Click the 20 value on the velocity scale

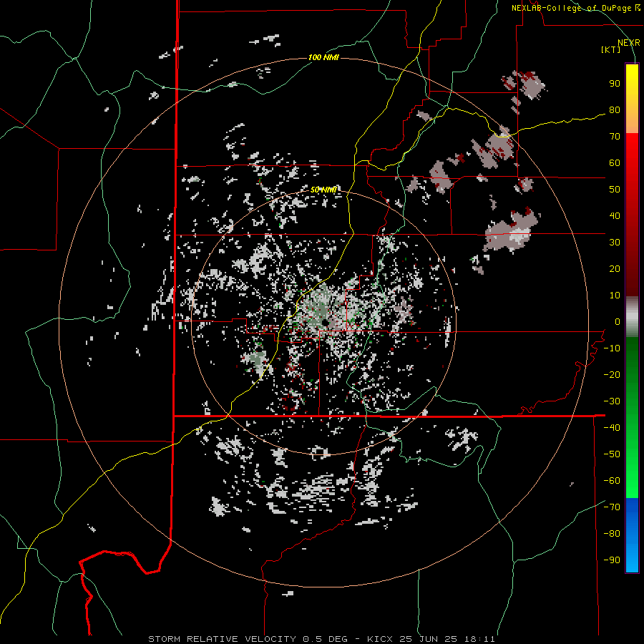click(615, 269)
